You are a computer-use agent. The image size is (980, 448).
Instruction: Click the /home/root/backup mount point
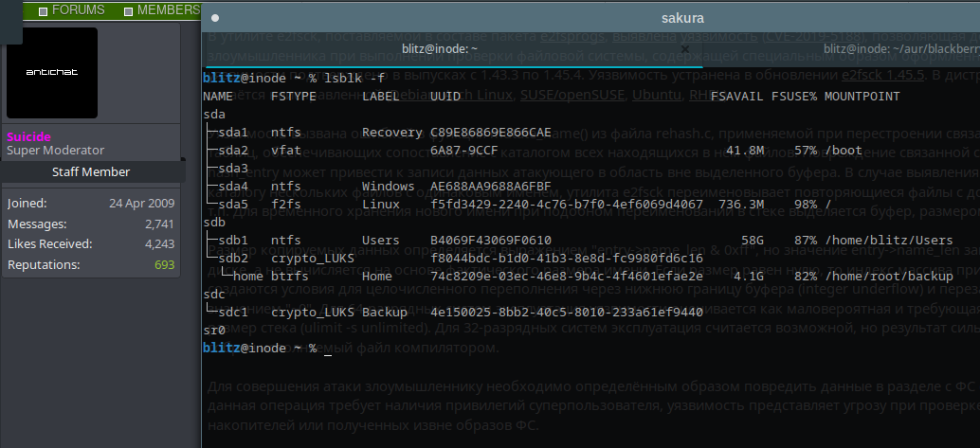889,277
